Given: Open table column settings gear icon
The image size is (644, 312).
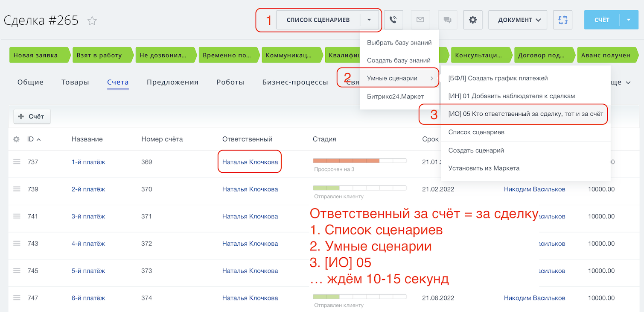Looking at the screenshot, I should point(16,139).
